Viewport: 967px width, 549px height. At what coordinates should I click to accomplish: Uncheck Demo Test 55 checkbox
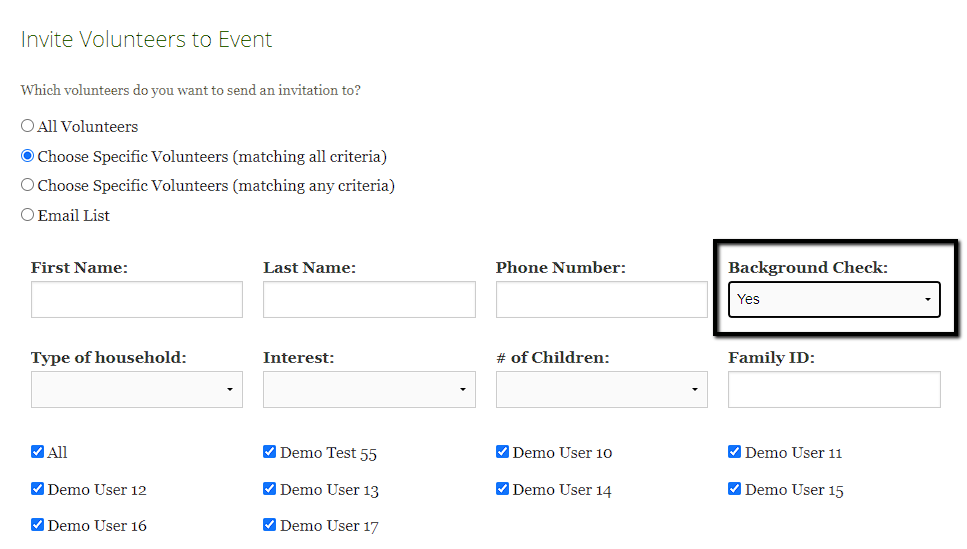click(270, 452)
